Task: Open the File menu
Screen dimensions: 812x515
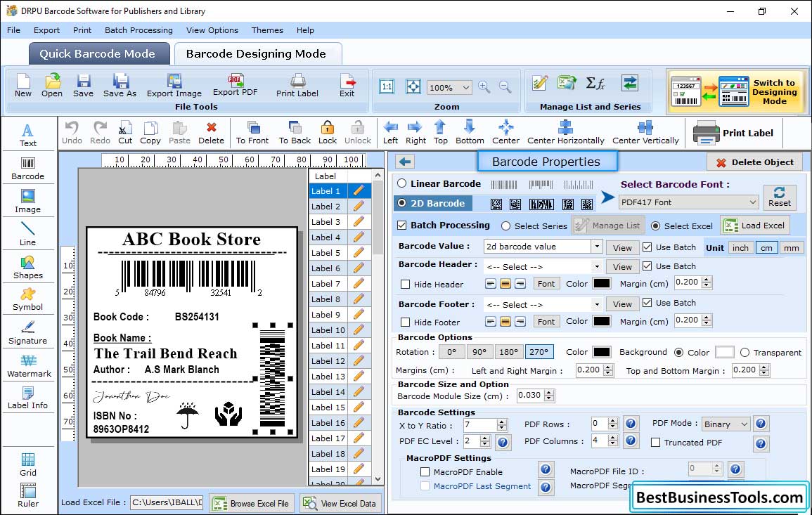Action: [13, 30]
